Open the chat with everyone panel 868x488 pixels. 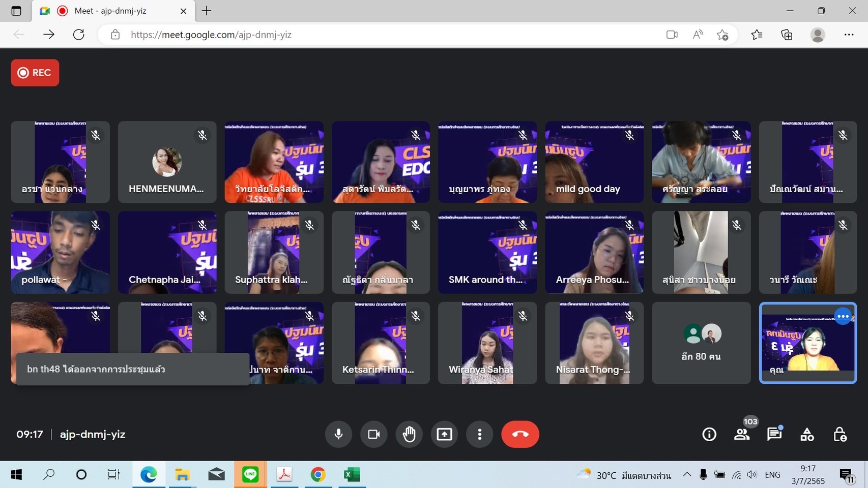774,434
